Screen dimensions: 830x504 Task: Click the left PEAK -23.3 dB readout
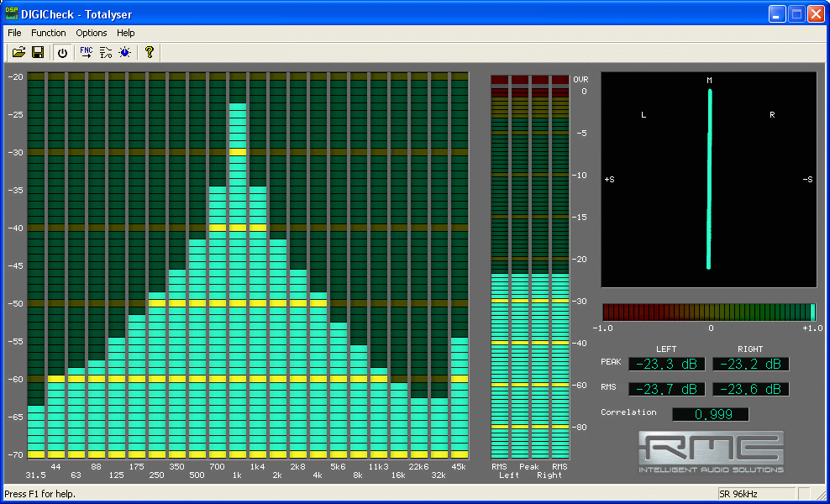666,365
